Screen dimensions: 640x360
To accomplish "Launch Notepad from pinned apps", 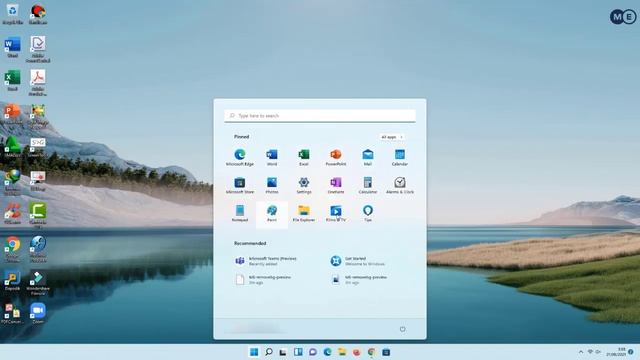I will click(x=240, y=213).
